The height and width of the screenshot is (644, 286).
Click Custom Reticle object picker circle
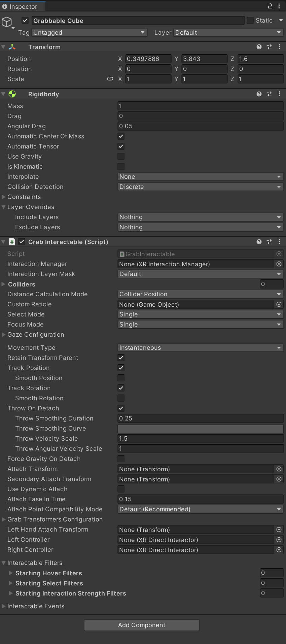(279, 304)
